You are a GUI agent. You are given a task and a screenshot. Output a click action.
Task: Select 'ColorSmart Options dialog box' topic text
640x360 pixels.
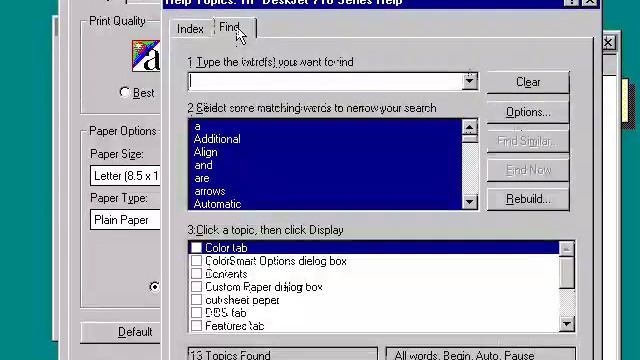coord(276,261)
